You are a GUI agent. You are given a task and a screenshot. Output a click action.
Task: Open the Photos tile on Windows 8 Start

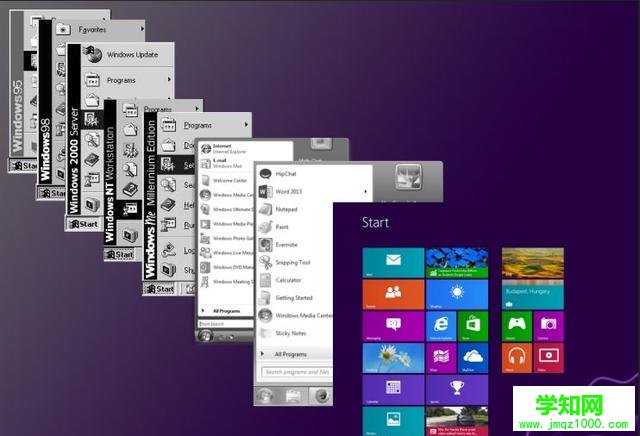point(393,421)
